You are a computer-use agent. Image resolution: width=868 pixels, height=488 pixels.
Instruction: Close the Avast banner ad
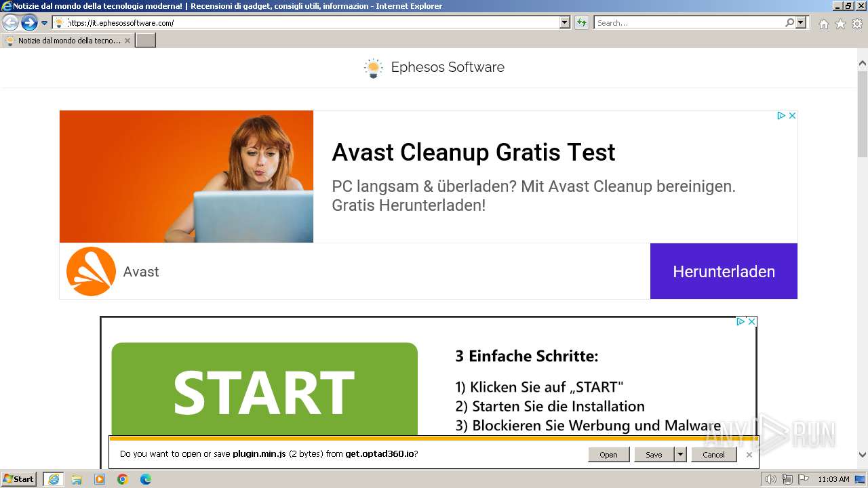[792, 116]
